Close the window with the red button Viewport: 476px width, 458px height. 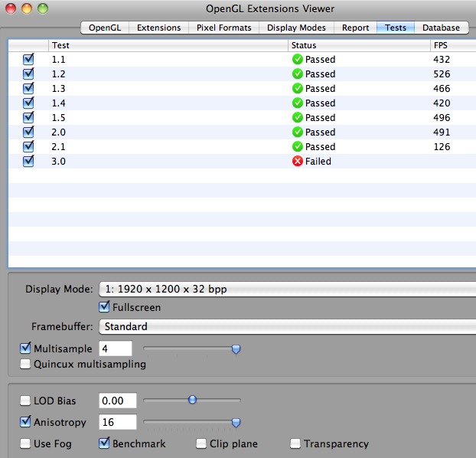pos(11,8)
